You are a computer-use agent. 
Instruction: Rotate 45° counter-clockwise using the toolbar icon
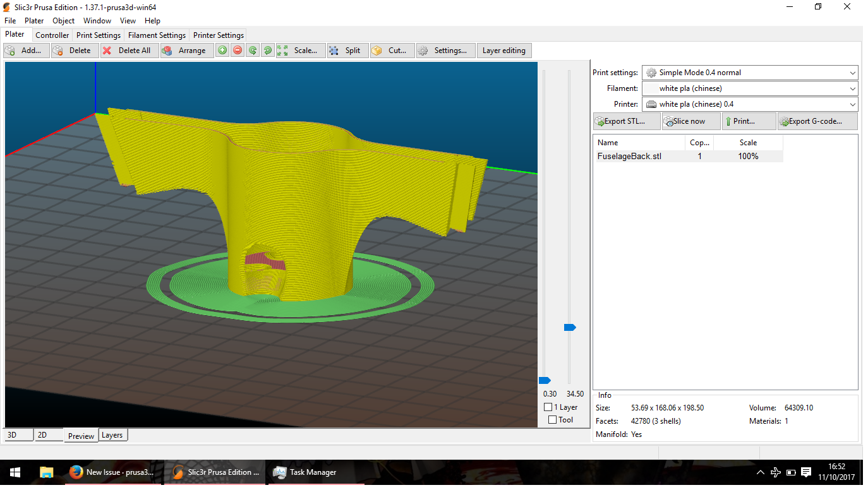coord(253,51)
